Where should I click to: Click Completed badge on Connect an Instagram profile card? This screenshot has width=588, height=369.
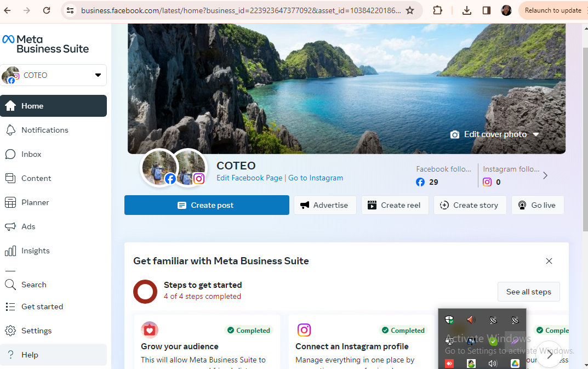pyautogui.click(x=403, y=330)
